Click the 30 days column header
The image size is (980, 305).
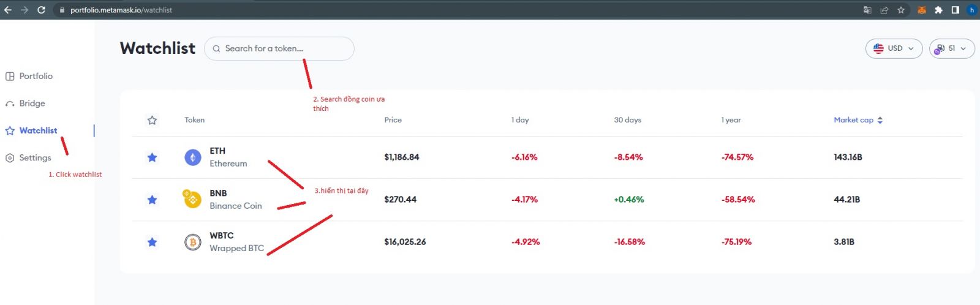(x=628, y=120)
